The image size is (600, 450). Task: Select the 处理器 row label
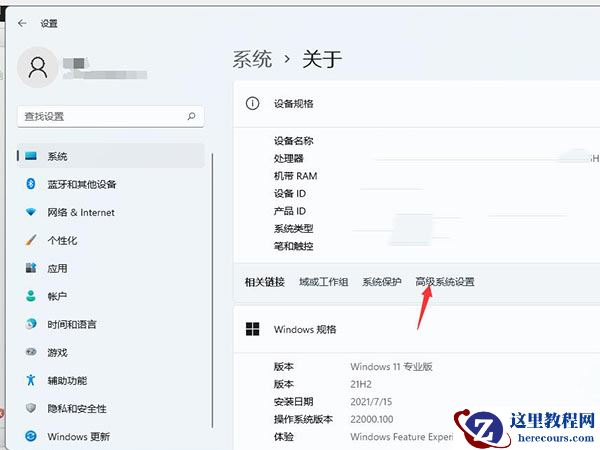289,158
